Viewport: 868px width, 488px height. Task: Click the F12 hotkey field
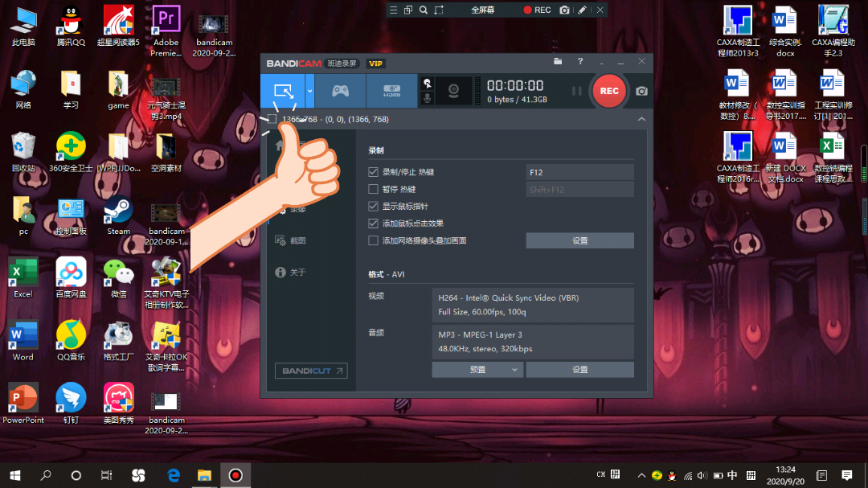click(x=579, y=172)
